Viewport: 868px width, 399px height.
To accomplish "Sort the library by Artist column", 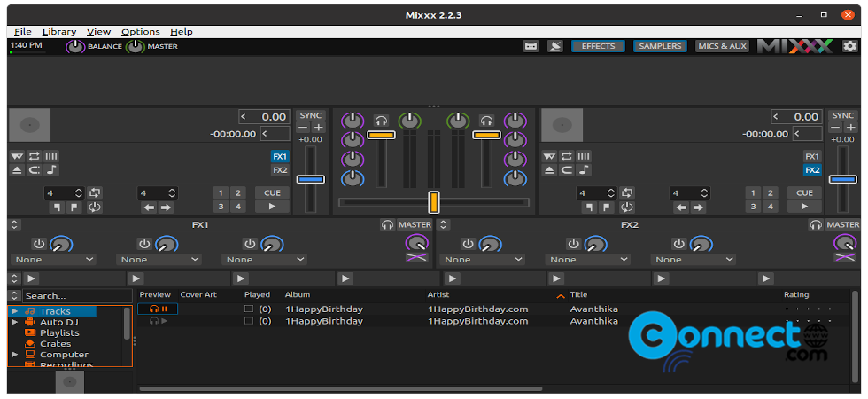I will pyautogui.click(x=438, y=294).
